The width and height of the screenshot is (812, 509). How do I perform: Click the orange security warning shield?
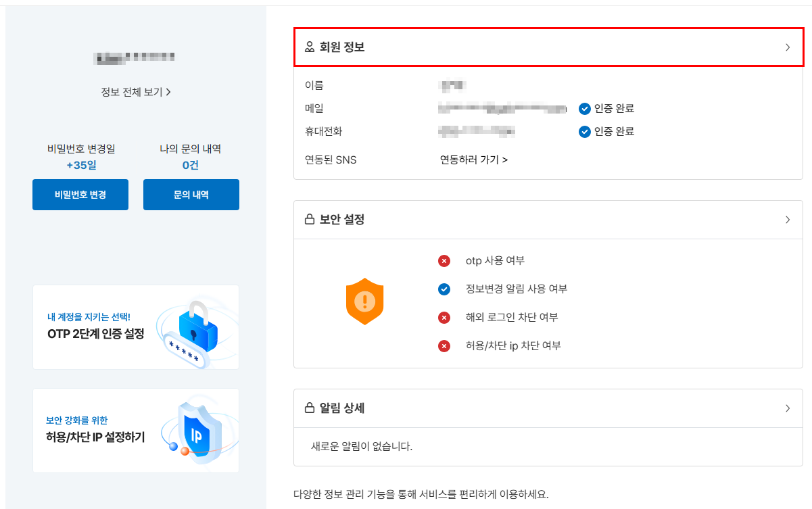(x=364, y=301)
